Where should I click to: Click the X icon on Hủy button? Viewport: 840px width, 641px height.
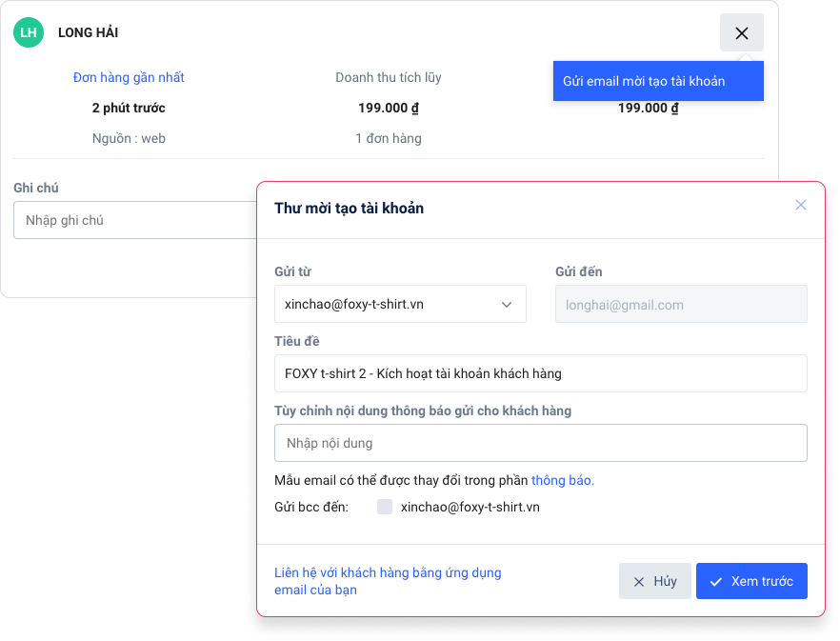[639, 582]
